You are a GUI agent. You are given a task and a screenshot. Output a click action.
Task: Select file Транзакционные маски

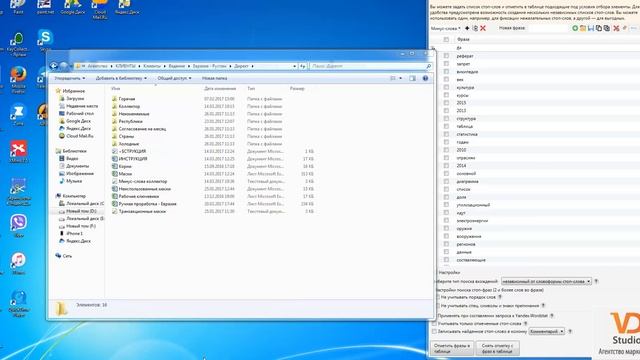pyautogui.click(x=142, y=211)
